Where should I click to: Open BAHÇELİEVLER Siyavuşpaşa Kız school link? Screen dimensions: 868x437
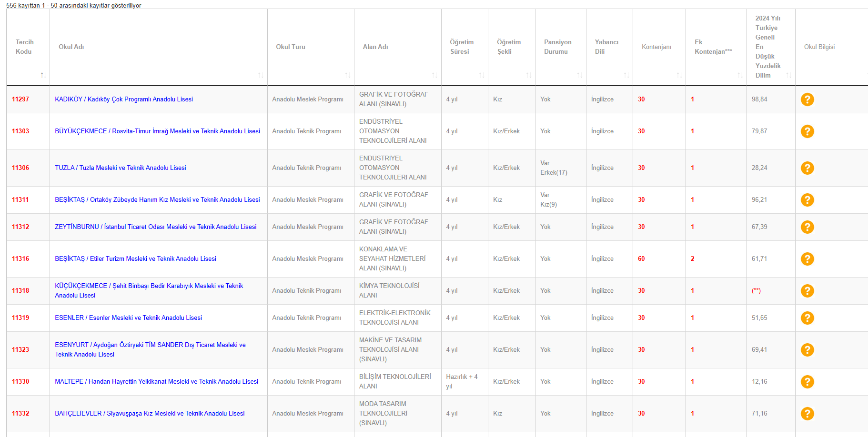[x=150, y=414]
